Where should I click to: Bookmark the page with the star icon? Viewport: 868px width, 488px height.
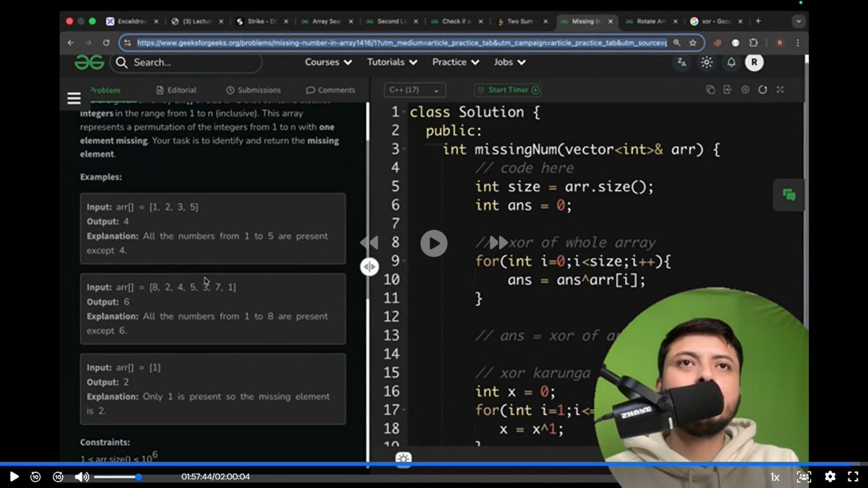(693, 43)
